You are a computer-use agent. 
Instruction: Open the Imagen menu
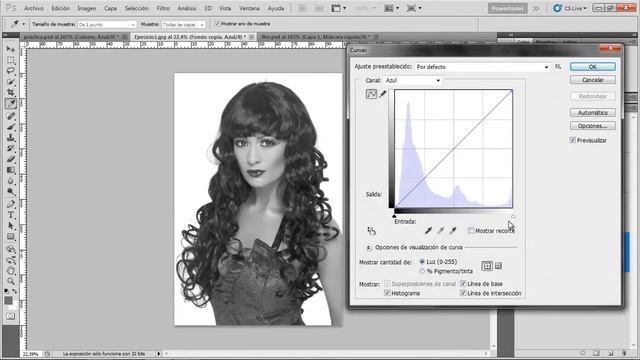[87, 8]
